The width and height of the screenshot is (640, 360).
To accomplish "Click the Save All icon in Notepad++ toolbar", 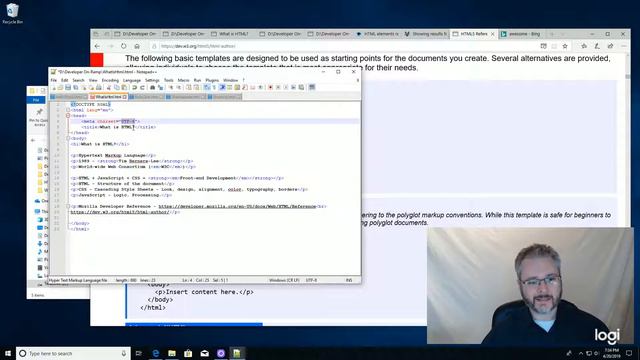I will pyautogui.click(x=76, y=87).
